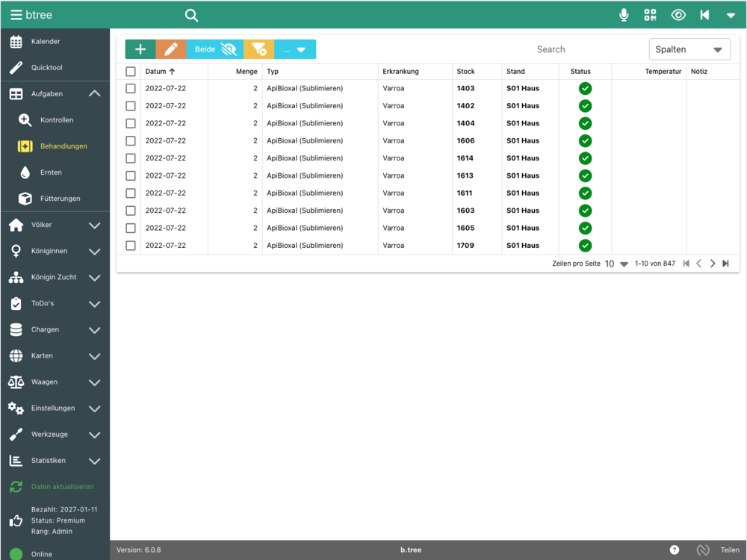This screenshot has height=560, width=747.
Task: Click the Search input field
Action: [x=551, y=49]
